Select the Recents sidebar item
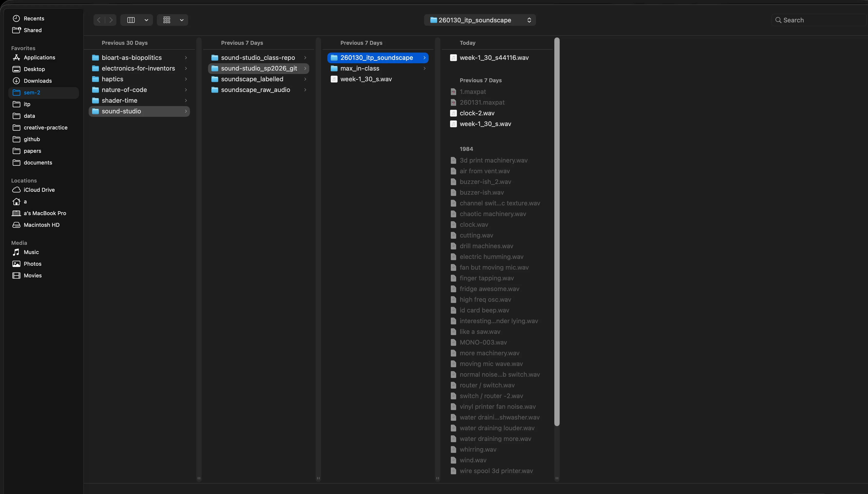 [34, 18]
